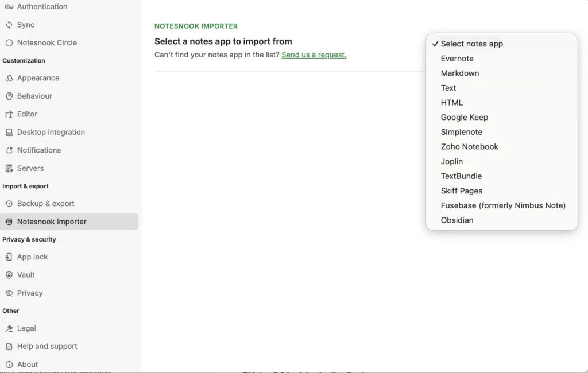Open Appearance settings
Viewport: 588px width, 373px height.
point(69,78)
